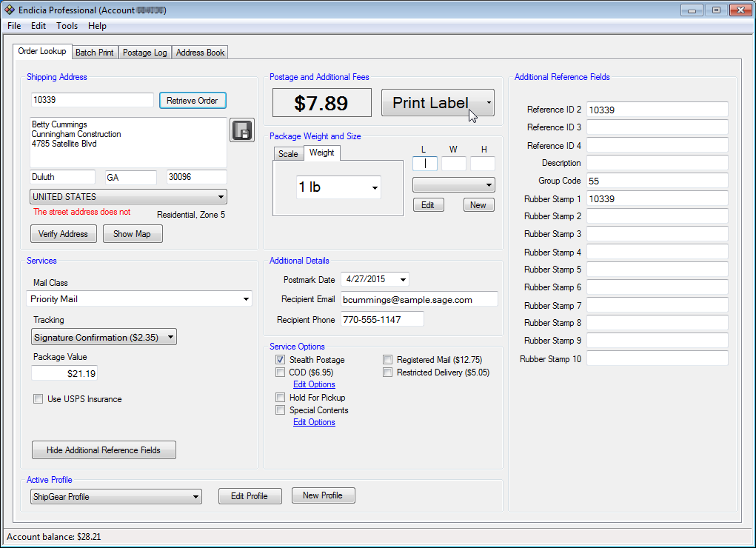Screen dimensions: 756x548
Task: Click the Group Code field showing 55
Action: click(x=658, y=181)
